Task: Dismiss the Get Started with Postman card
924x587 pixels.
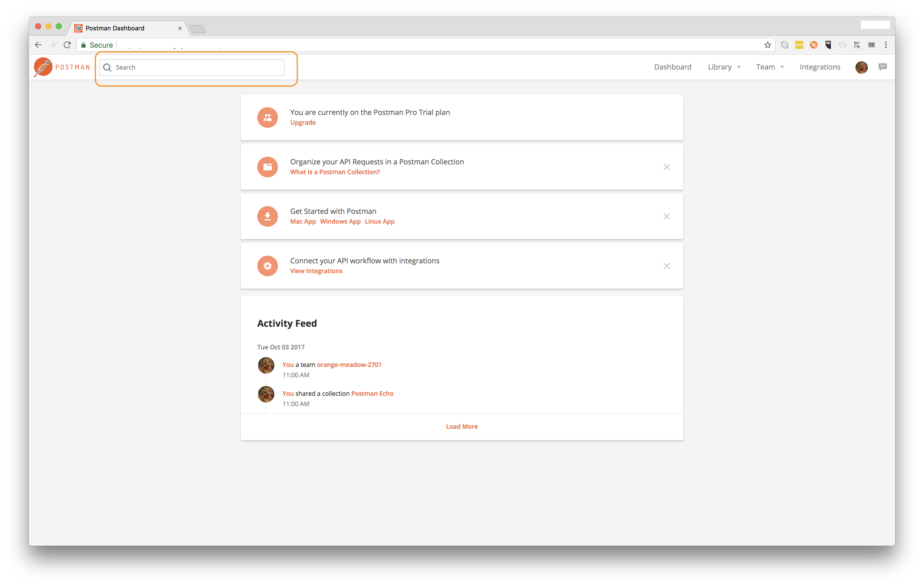Action: (x=666, y=216)
